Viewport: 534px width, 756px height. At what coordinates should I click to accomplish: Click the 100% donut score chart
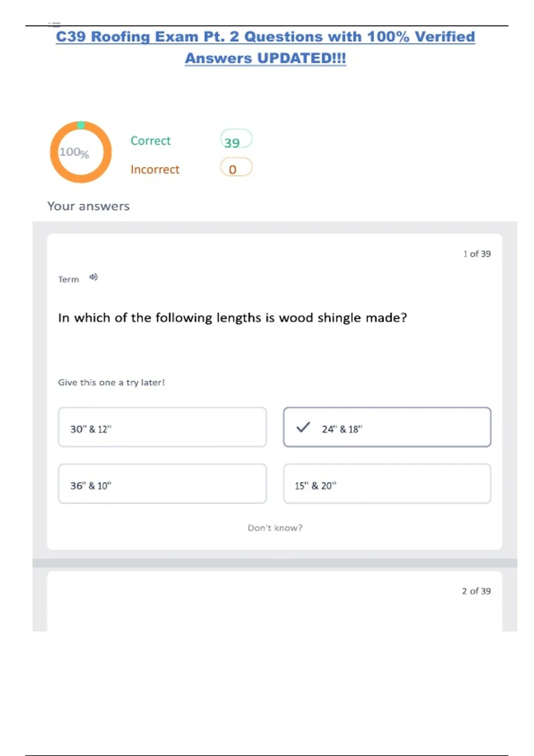tap(81, 152)
